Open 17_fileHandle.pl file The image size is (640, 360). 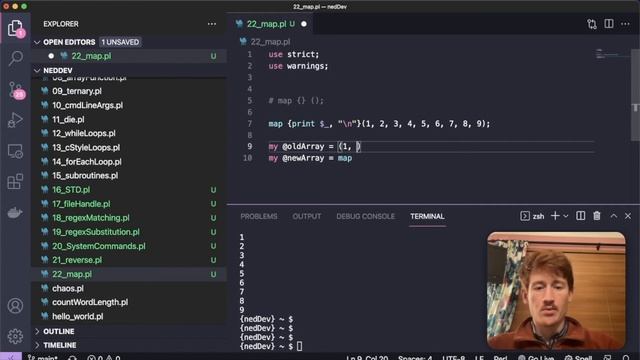coord(130,204)
